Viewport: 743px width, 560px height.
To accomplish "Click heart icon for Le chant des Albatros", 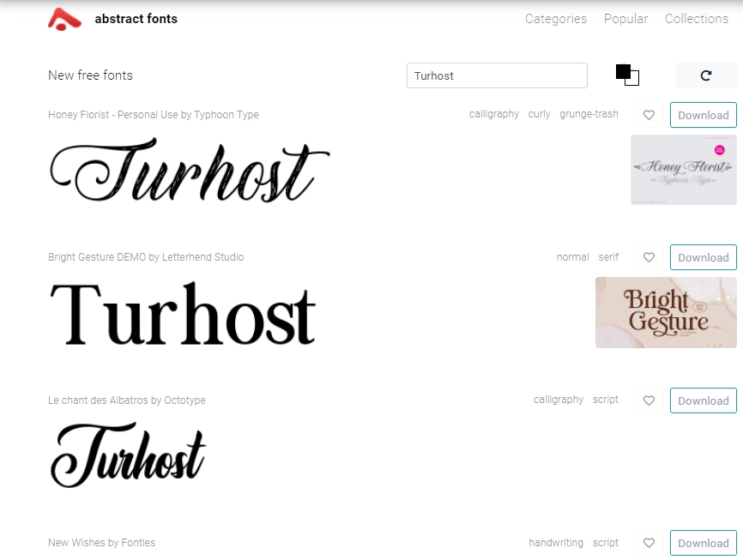I will tap(649, 400).
